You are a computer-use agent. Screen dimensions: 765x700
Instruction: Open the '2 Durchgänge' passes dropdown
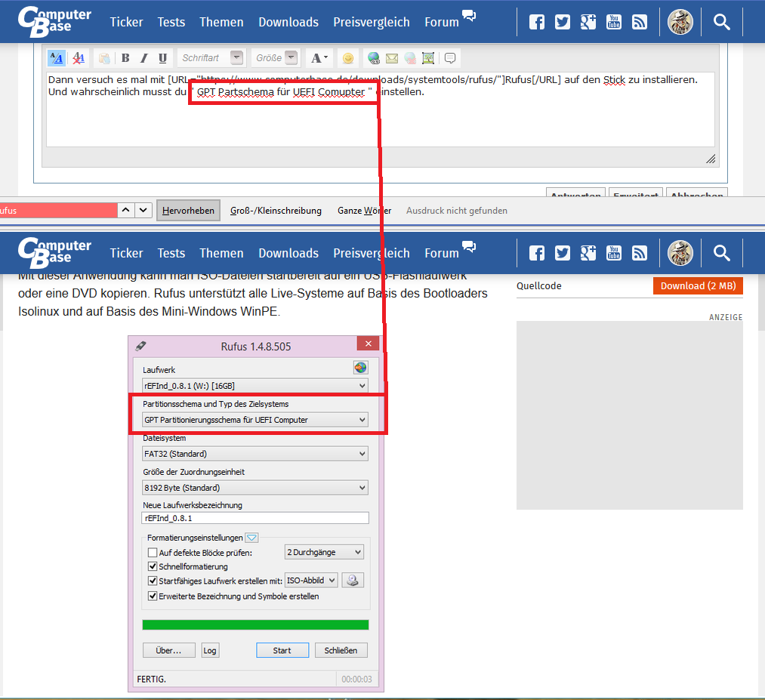point(324,552)
